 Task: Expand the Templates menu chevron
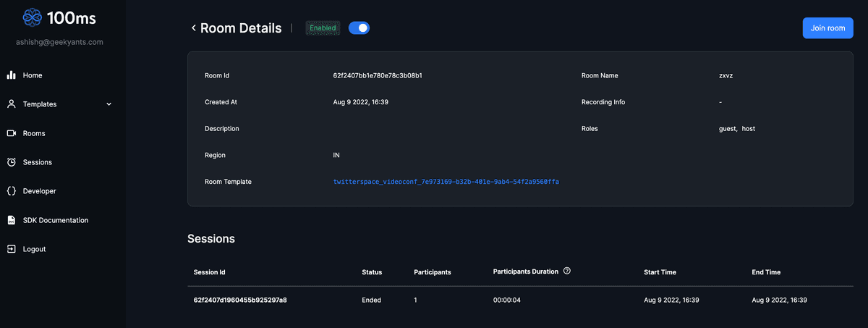point(109,104)
